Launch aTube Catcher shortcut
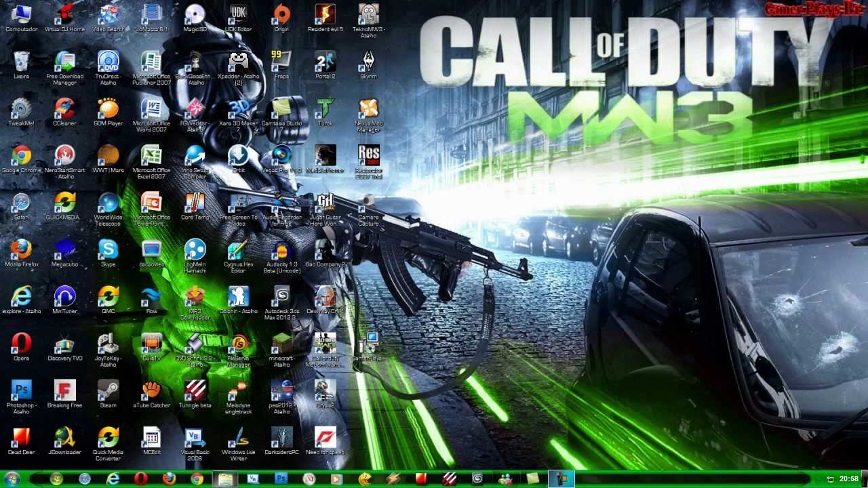Screen dimensions: 868x488 (152, 394)
